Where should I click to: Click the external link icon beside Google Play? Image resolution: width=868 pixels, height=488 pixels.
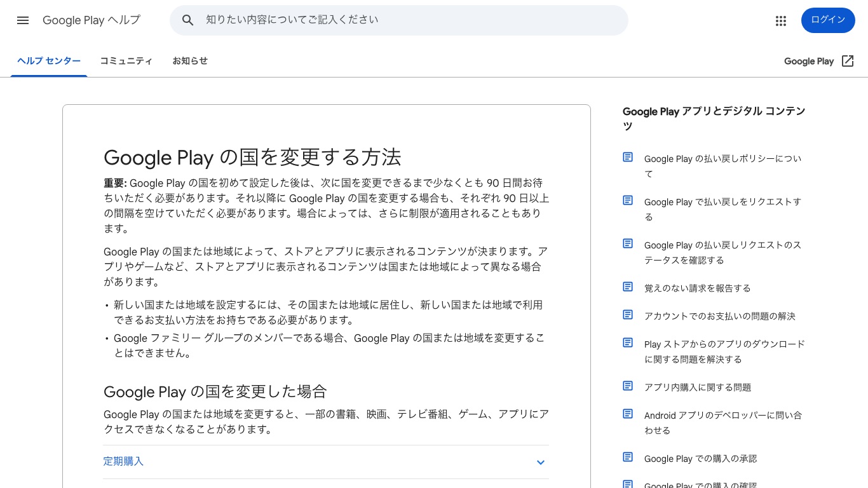point(848,61)
